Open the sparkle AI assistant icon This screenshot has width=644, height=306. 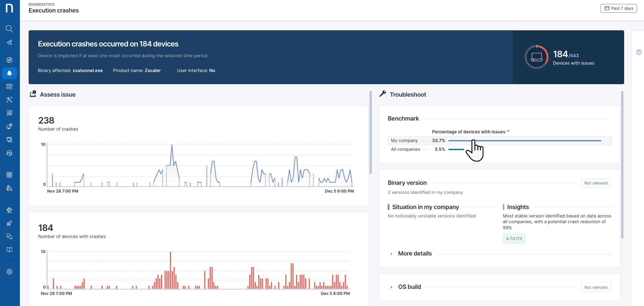tap(9, 42)
